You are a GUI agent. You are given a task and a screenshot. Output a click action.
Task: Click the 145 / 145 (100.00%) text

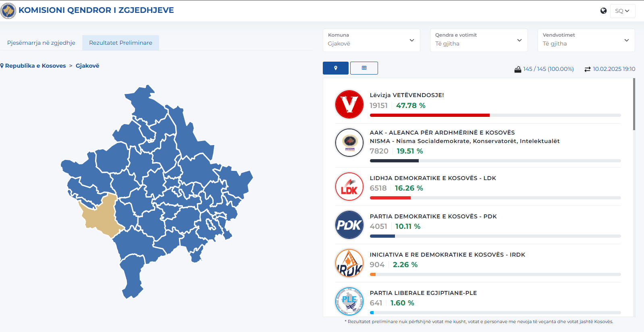(548, 69)
